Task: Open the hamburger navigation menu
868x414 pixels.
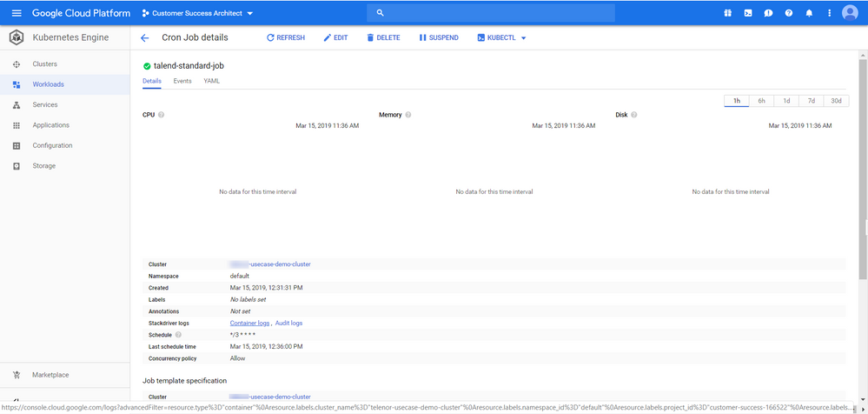Action: pos(16,13)
